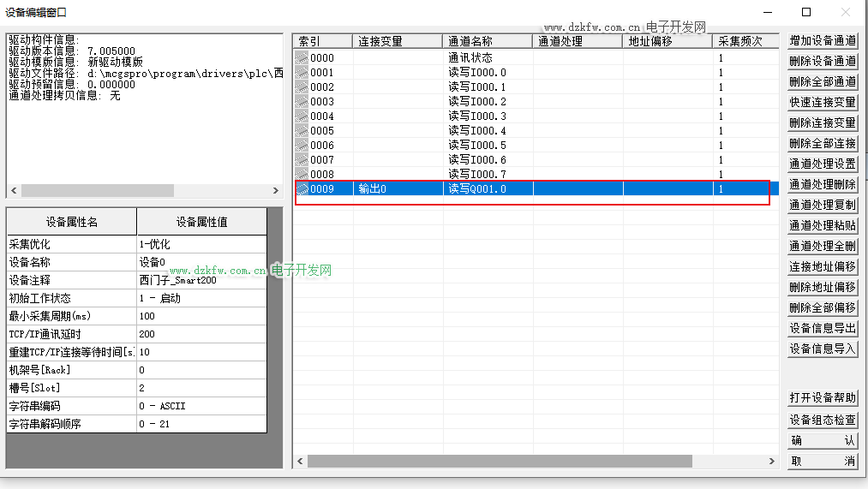
Task: Click 快速连接变量 button
Action: (822, 102)
